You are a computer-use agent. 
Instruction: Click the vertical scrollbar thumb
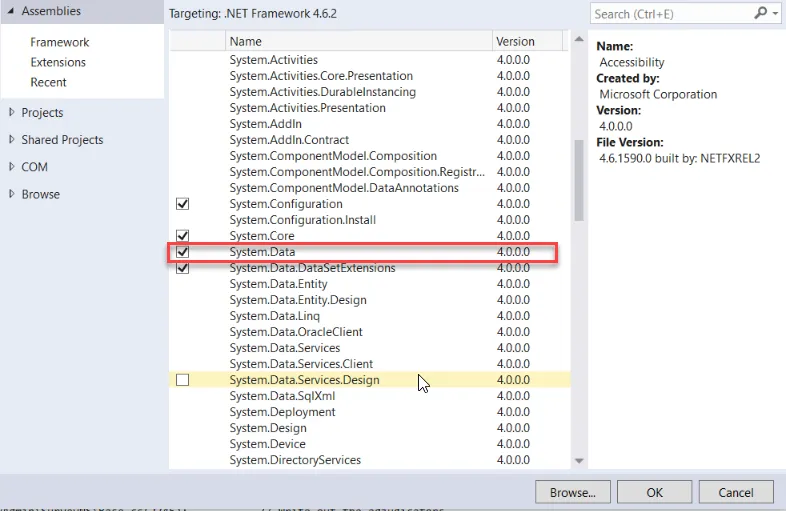point(579,181)
